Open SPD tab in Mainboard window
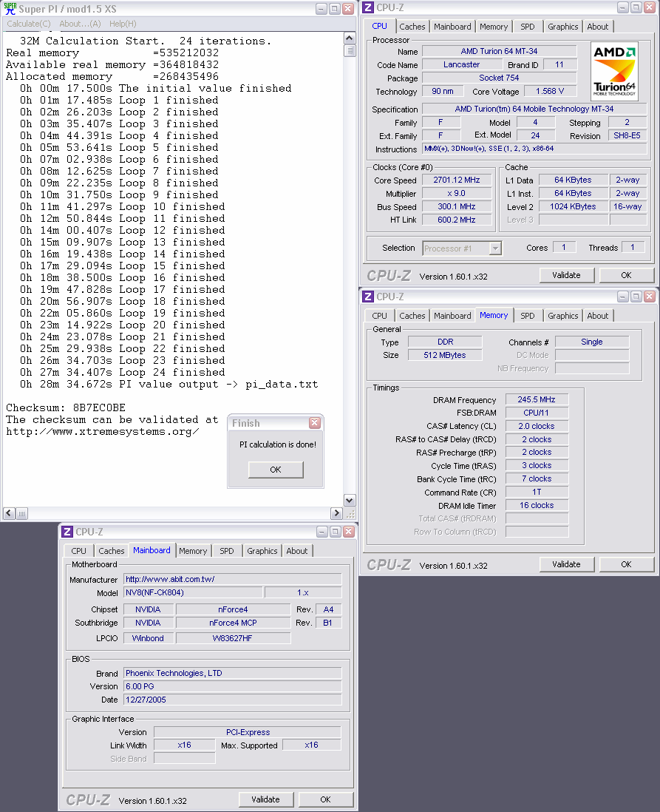660x812 pixels. click(x=227, y=551)
